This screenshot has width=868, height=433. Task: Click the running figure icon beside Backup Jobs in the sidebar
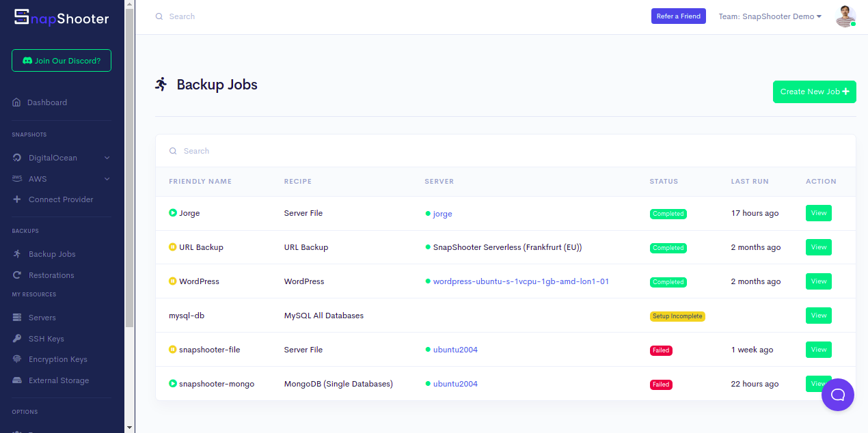[x=16, y=254]
